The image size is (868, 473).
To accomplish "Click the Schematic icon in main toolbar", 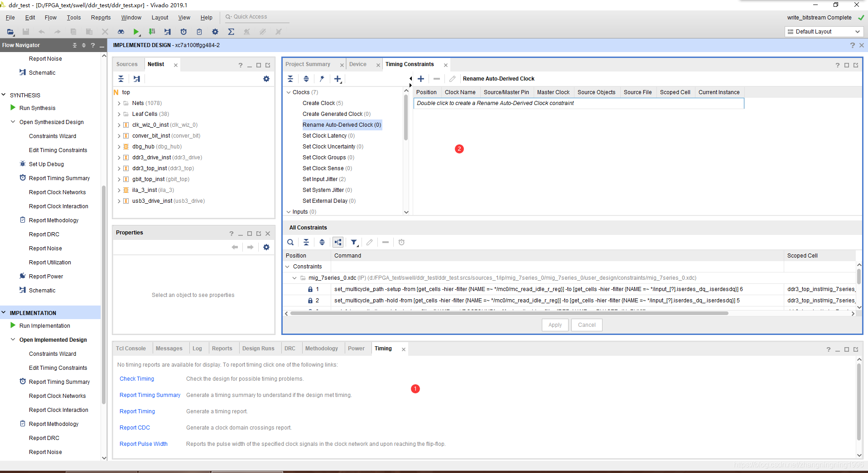I will coord(168,32).
